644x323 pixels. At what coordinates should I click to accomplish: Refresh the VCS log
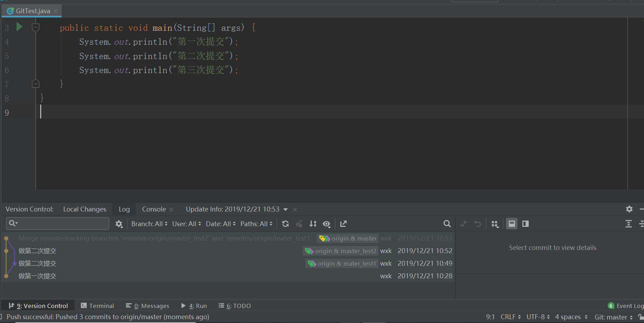tap(285, 224)
